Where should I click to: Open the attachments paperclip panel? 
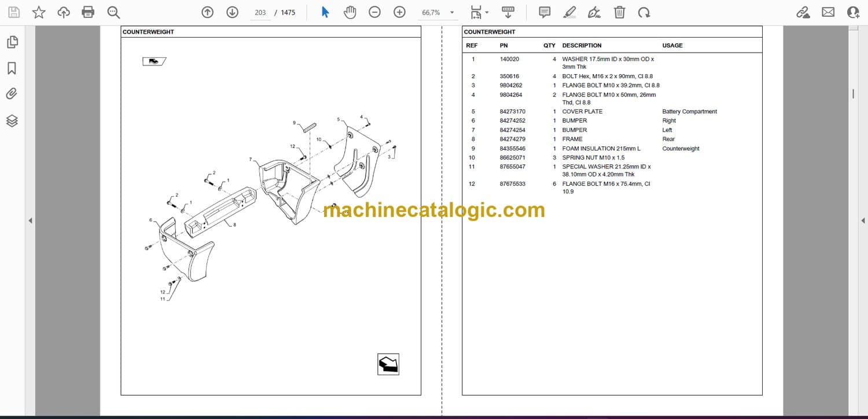[x=12, y=94]
